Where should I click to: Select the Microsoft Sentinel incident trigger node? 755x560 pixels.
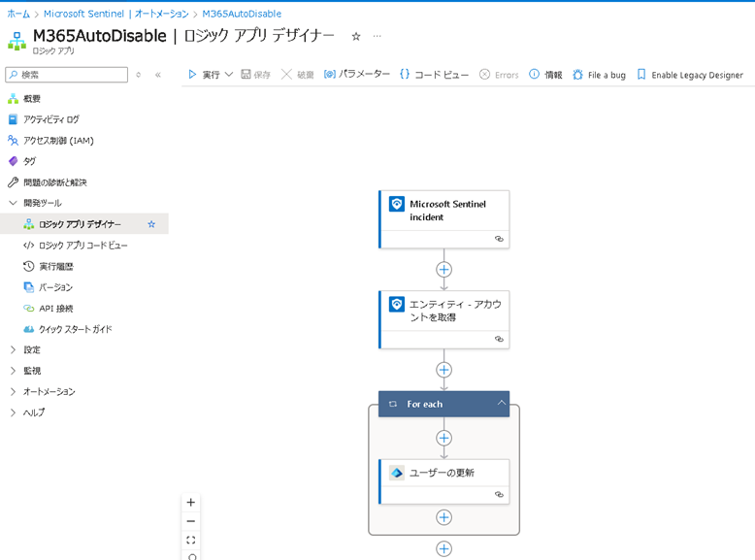(443, 211)
